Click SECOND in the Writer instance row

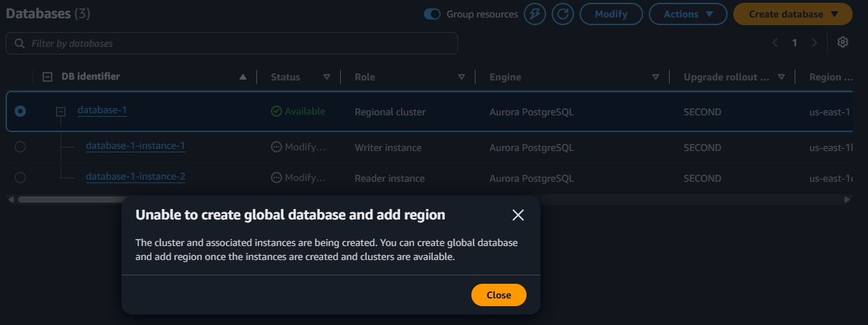703,147
